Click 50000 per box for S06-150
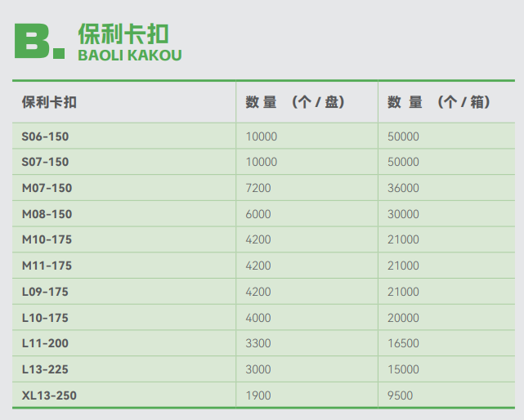The height and width of the screenshot is (420, 524). (x=403, y=136)
